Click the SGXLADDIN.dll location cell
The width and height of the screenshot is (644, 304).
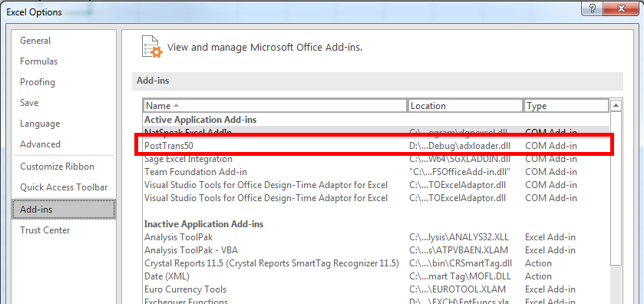[460, 159]
